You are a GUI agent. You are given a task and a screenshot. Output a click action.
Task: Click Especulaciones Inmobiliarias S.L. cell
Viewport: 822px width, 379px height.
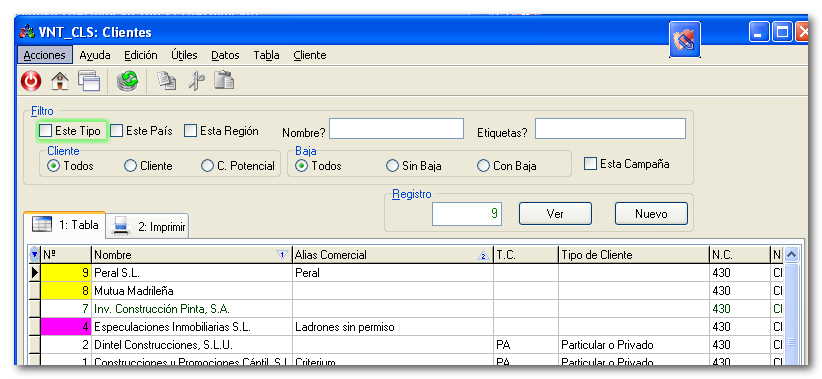[192, 327]
